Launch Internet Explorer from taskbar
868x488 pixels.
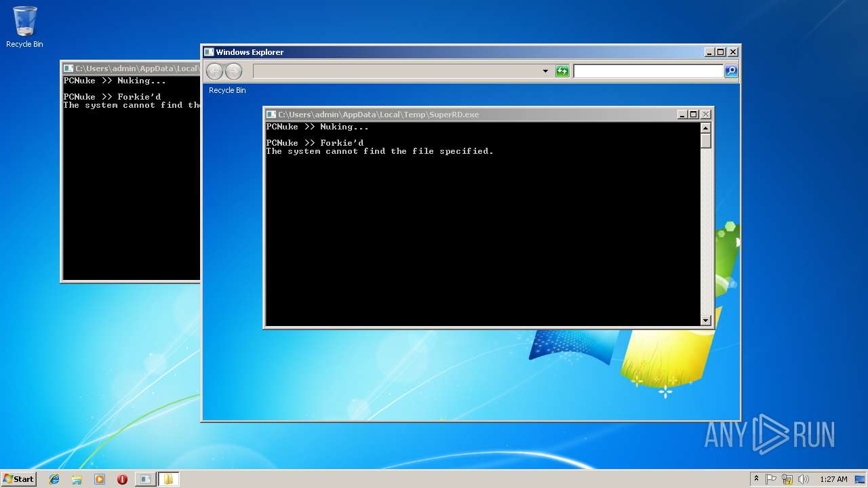54,479
